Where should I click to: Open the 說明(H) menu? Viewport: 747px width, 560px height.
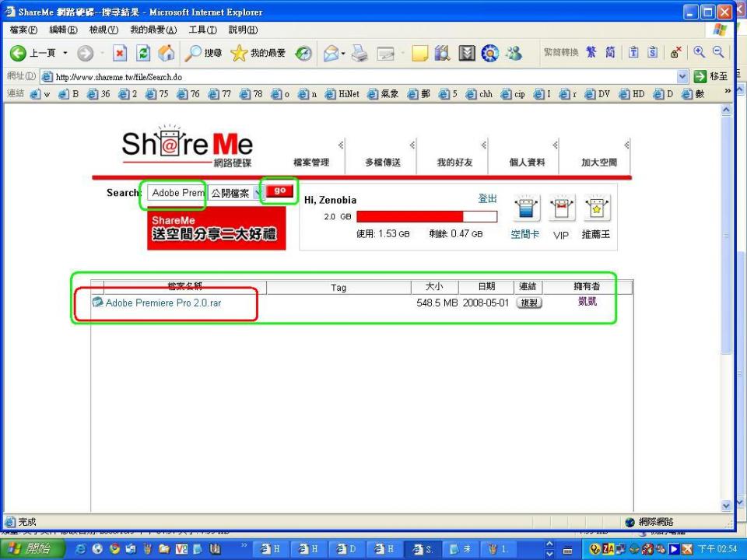(x=243, y=30)
